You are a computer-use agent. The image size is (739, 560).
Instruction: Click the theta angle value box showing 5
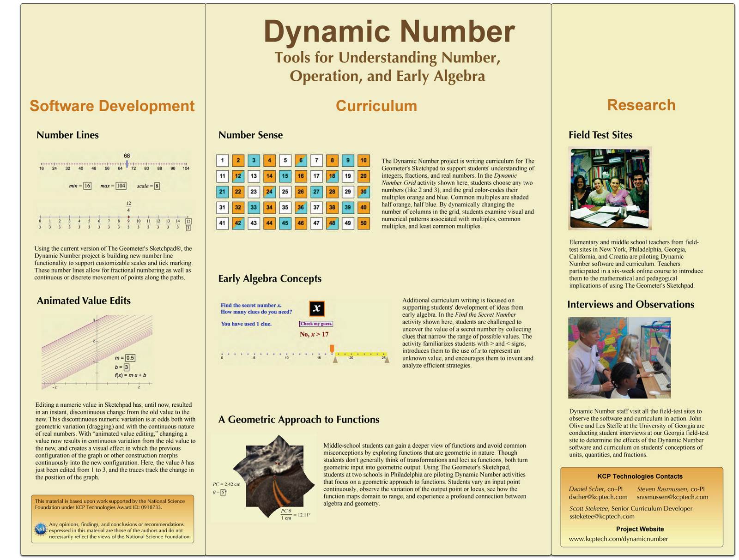[223, 493]
